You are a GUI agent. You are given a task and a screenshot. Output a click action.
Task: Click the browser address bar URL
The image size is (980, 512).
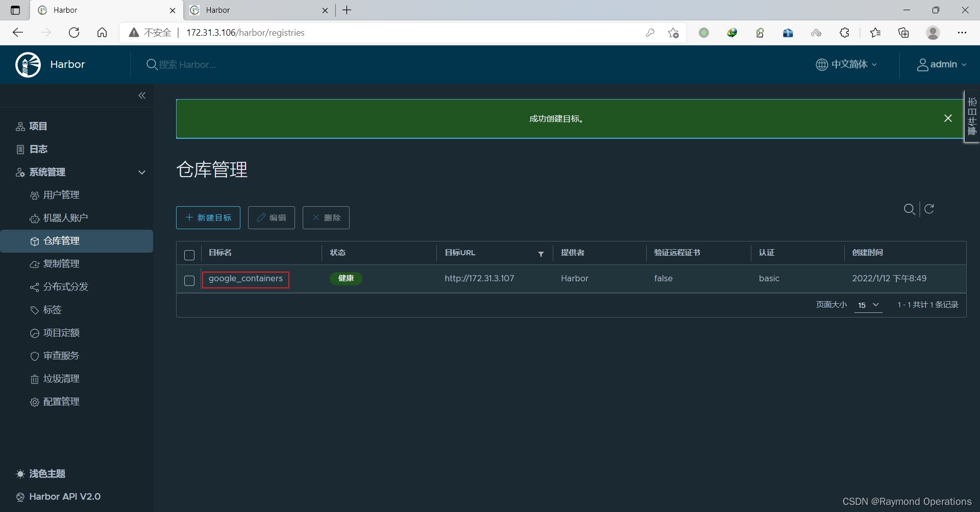click(x=246, y=33)
